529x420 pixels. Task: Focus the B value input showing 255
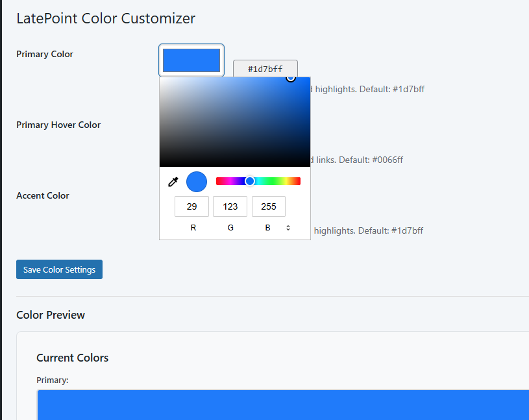(268, 206)
